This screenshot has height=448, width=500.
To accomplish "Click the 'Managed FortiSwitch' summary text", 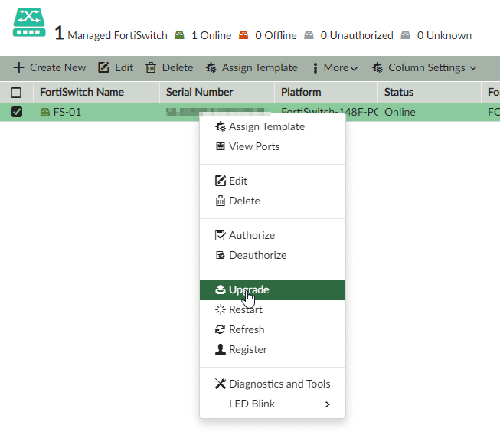I will [117, 35].
